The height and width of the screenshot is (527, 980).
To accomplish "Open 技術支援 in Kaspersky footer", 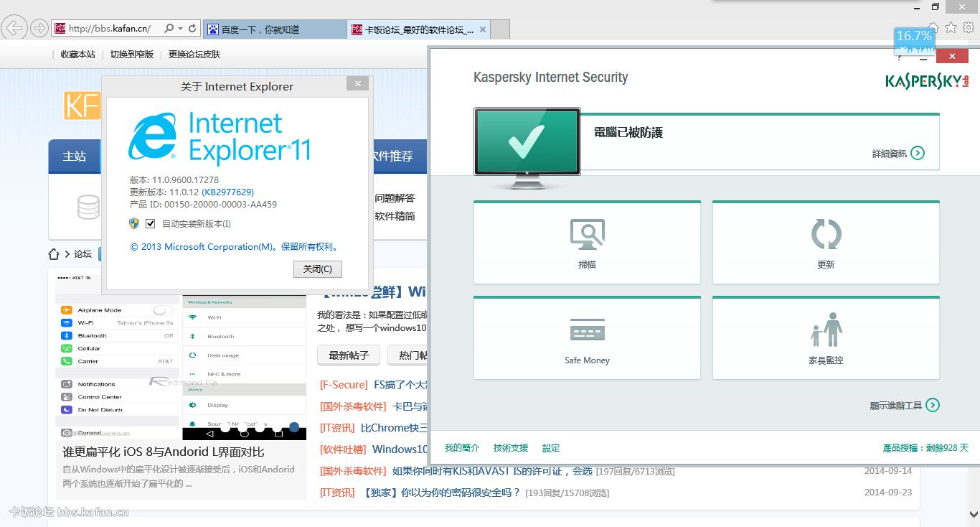I will tap(511, 448).
